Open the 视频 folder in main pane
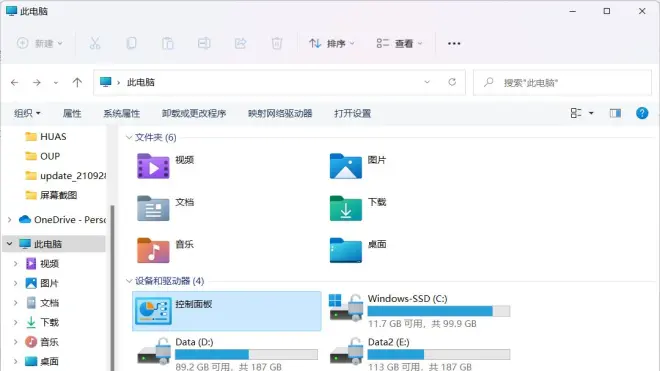 tap(166, 166)
